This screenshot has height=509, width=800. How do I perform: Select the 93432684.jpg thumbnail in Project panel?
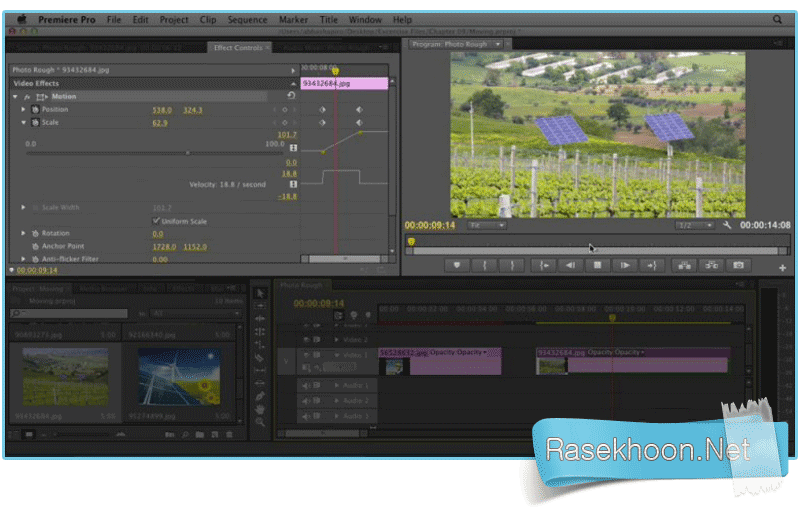pyautogui.click(x=65, y=377)
